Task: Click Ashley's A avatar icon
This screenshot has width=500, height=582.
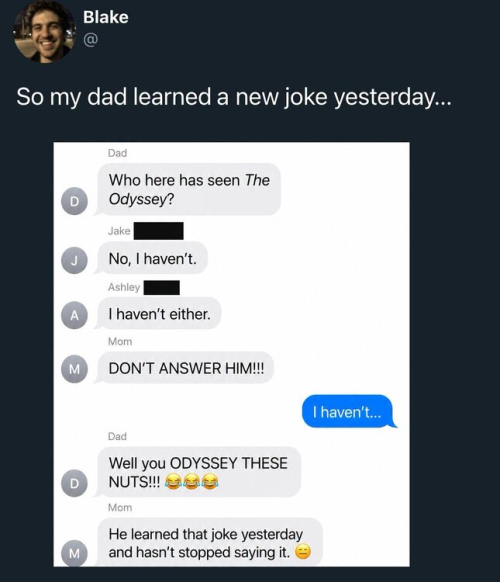Action: [75, 315]
